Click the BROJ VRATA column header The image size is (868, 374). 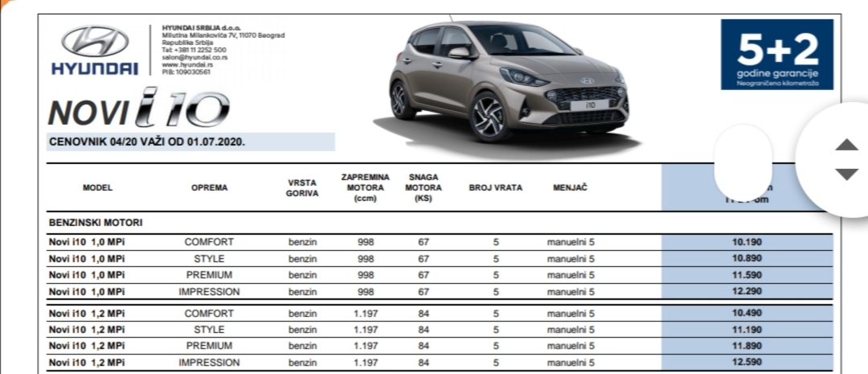(495, 188)
